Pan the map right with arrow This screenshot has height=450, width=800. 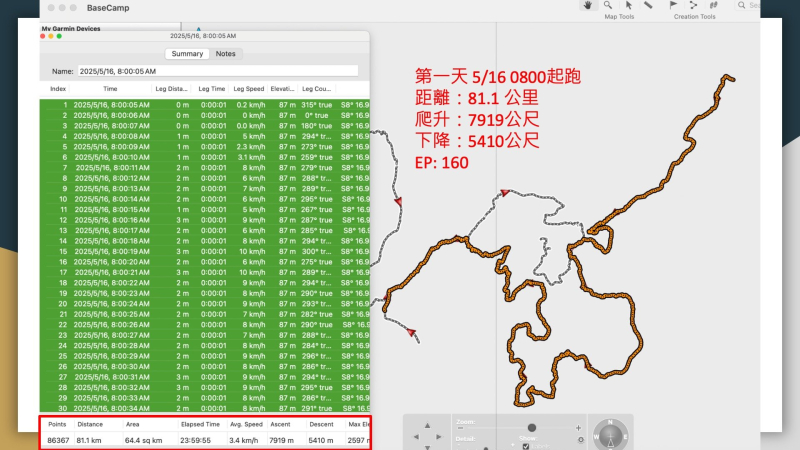(x=439, y=437)
